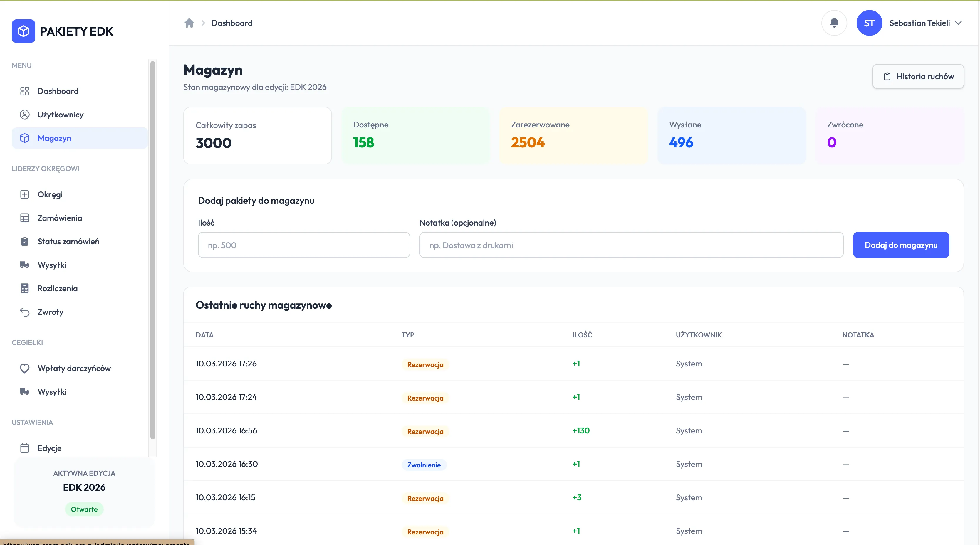Open the Rozliczenia menu item
The width and height of the screenshot is (980, 545).
click(x=80, y=289)
